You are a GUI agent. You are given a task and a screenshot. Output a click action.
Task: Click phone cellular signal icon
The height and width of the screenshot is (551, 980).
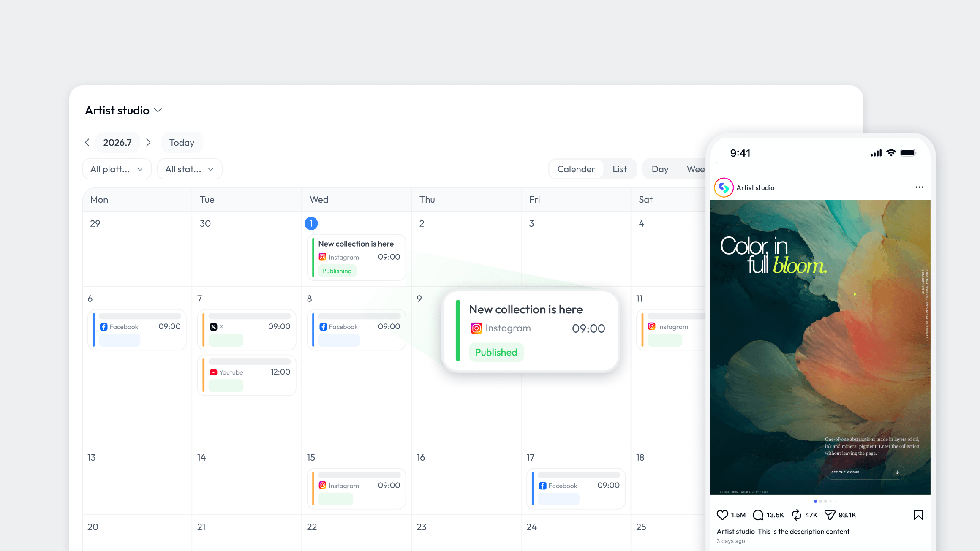point(876,153)
